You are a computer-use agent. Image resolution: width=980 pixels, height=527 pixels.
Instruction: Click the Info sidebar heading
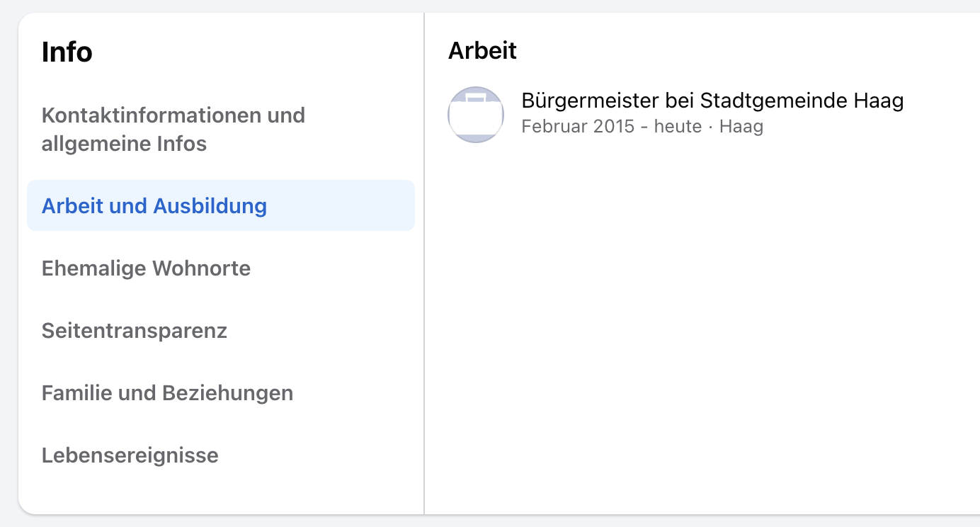pos(67,52)
